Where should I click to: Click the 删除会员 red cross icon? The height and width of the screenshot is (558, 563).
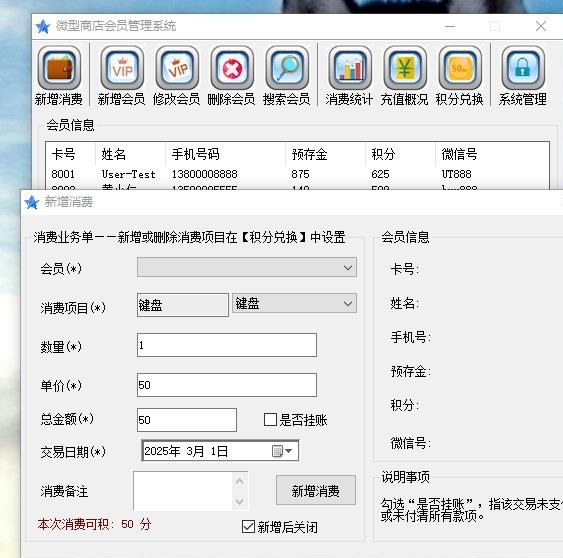tap(232, 68)
